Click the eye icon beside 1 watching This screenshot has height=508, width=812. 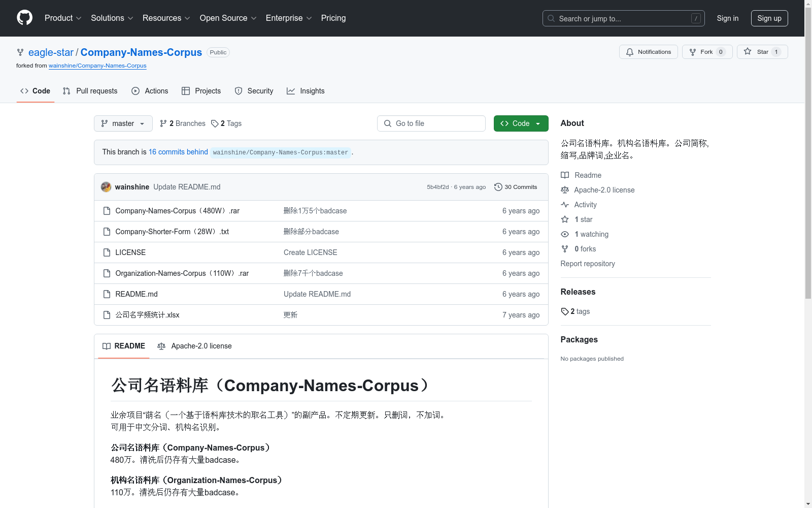[x=565, y=234]
